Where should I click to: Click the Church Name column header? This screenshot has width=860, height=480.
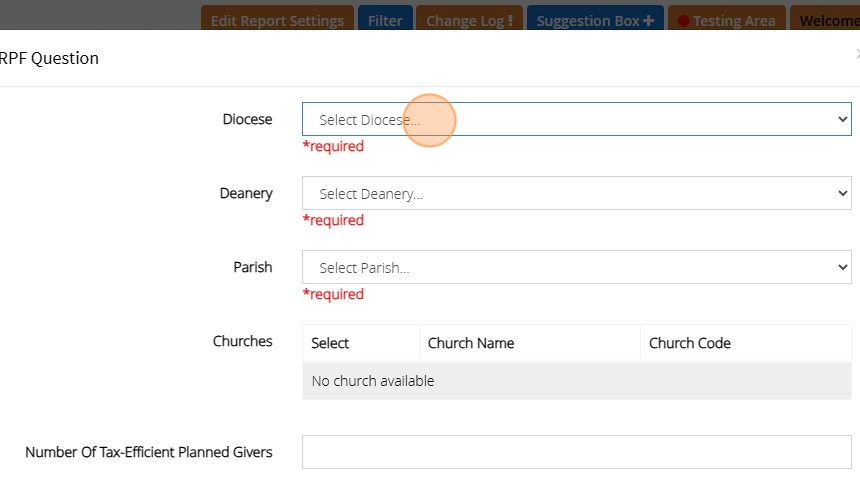click(x=471, y=343)
